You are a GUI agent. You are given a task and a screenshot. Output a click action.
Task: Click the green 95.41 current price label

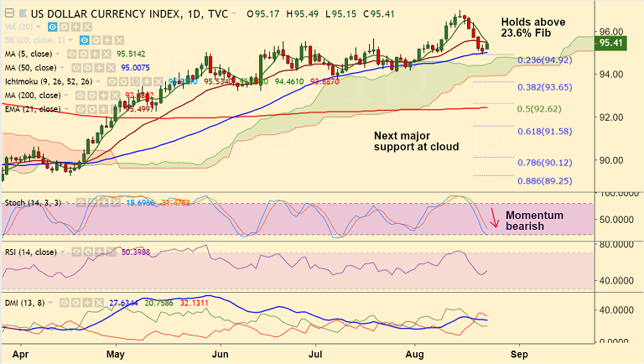pos(610,43)
